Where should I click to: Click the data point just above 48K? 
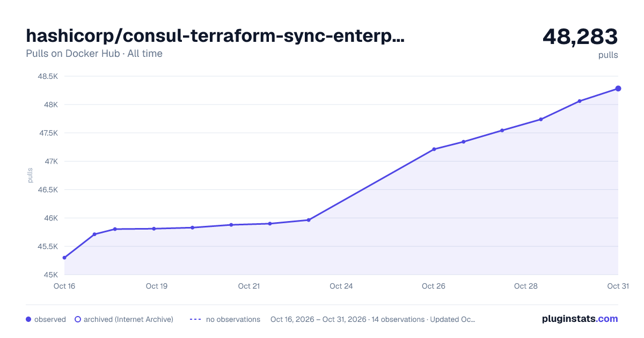click(x=580, y=101)
